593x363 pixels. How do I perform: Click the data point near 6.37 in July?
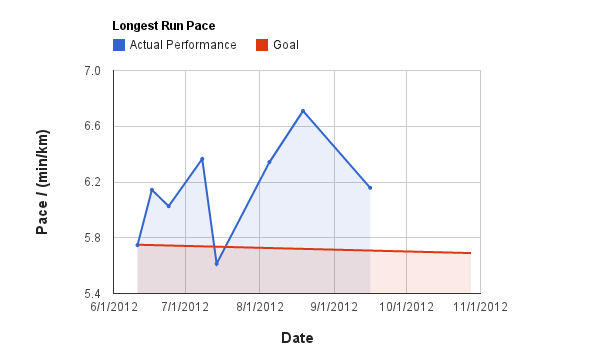click(202, 159)
